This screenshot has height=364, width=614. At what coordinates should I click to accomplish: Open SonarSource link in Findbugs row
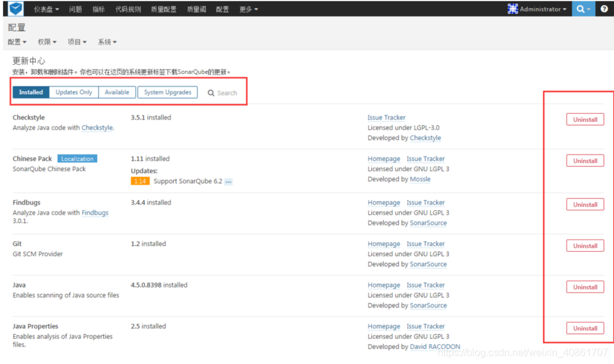(428, 223)
